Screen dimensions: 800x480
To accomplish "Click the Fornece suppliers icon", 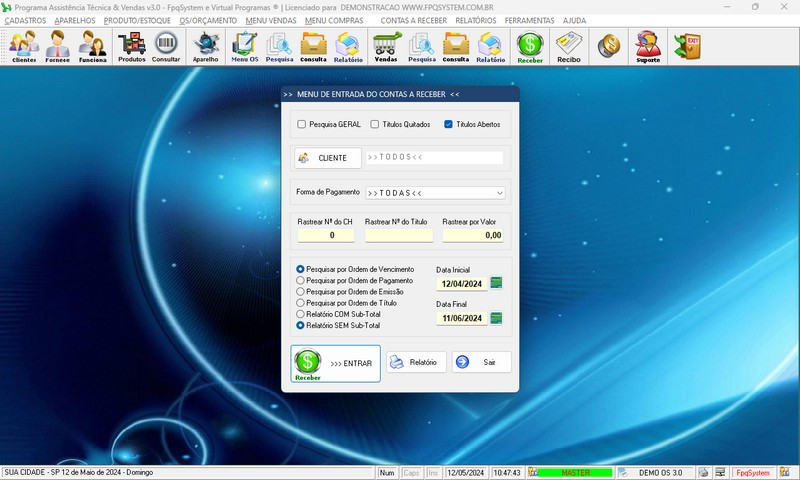I will pyautogui.click(x=57, y=46).
